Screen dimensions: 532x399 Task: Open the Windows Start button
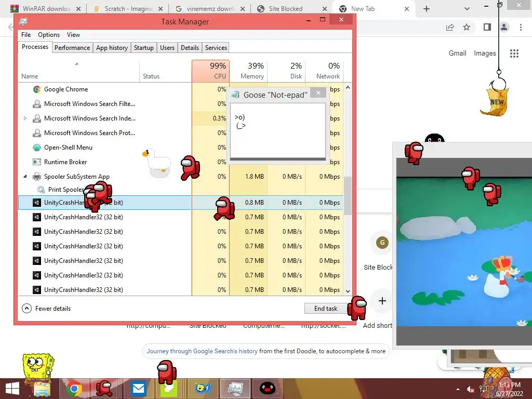click(13, 389)
